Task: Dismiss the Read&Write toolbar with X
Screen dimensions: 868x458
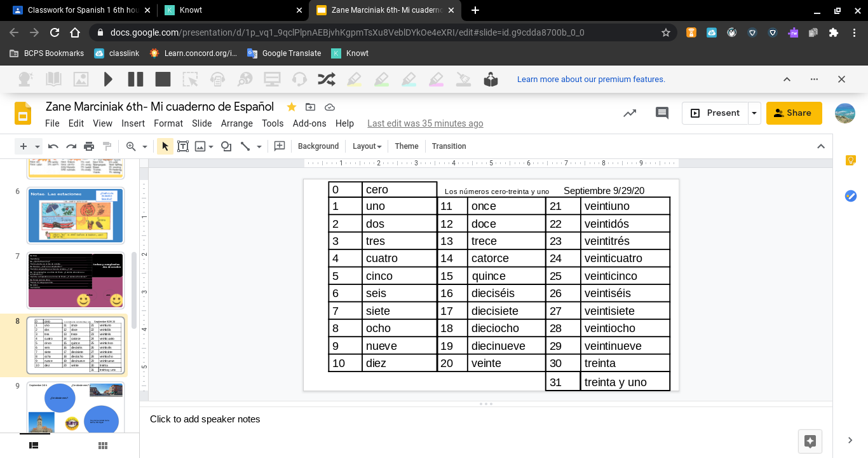Action: (x=841, y=80)
